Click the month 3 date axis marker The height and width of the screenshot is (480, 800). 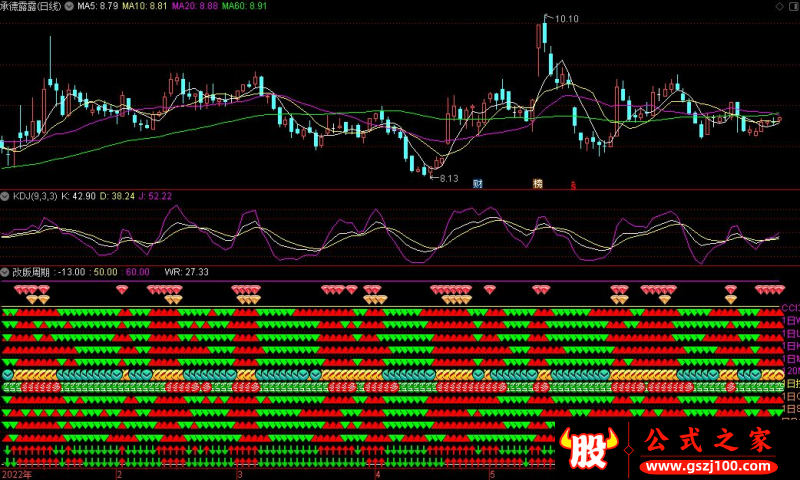pos(240,475)
